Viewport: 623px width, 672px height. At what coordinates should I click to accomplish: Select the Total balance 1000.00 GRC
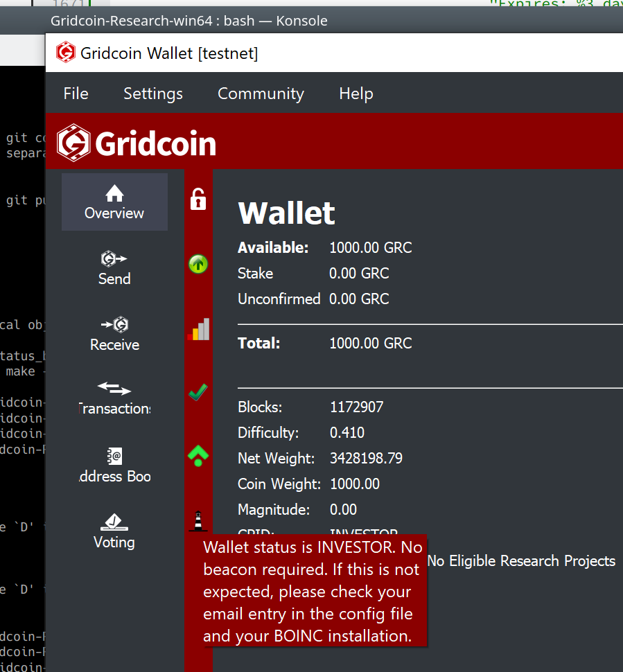371,344
